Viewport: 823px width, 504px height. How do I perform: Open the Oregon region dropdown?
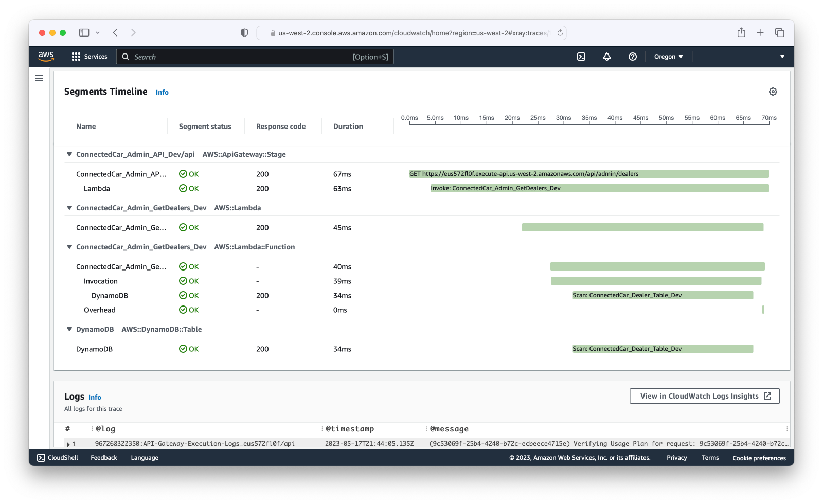click(x=668, y=57)
